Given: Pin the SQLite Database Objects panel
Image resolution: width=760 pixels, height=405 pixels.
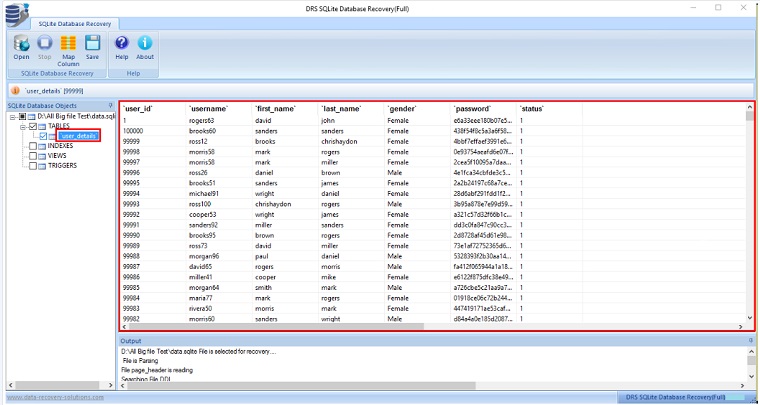Looking at the screenshot, I should coord(111,105).
